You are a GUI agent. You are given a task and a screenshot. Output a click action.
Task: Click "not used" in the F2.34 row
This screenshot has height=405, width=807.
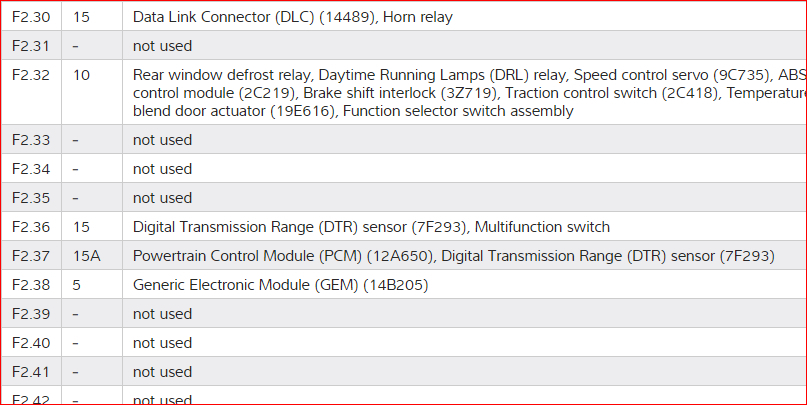(x=162, y=169)
